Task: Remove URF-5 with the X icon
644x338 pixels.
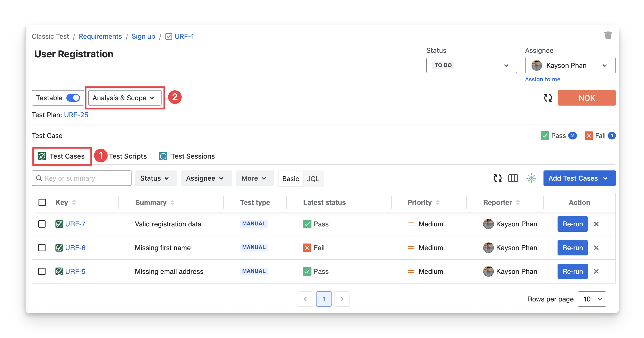Action: [596, 271]
